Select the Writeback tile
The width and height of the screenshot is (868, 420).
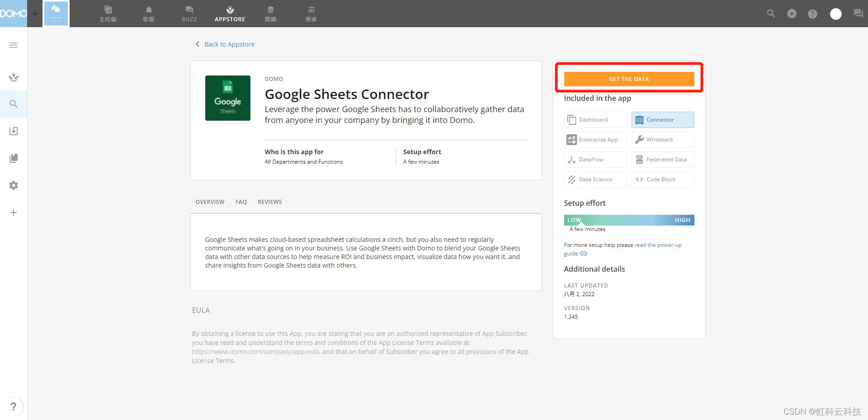pyautogui.click(x=663, y=140)
